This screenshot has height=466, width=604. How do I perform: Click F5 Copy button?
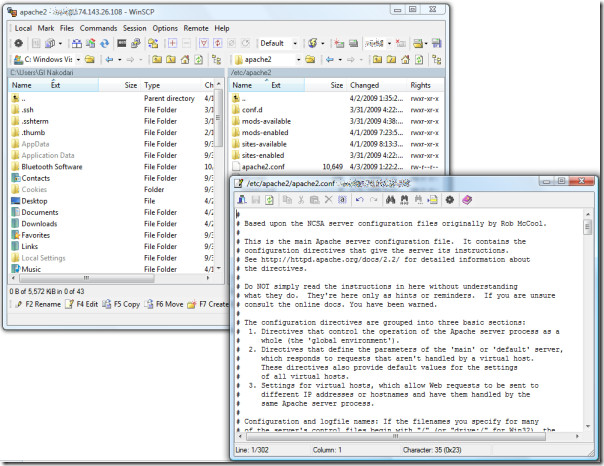point(121,304)
